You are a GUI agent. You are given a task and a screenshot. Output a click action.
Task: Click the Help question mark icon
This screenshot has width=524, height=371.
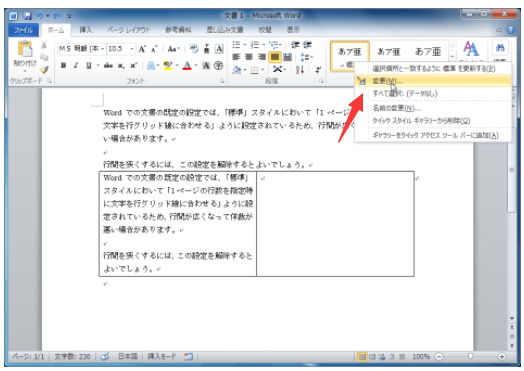[x=511, y=30]
